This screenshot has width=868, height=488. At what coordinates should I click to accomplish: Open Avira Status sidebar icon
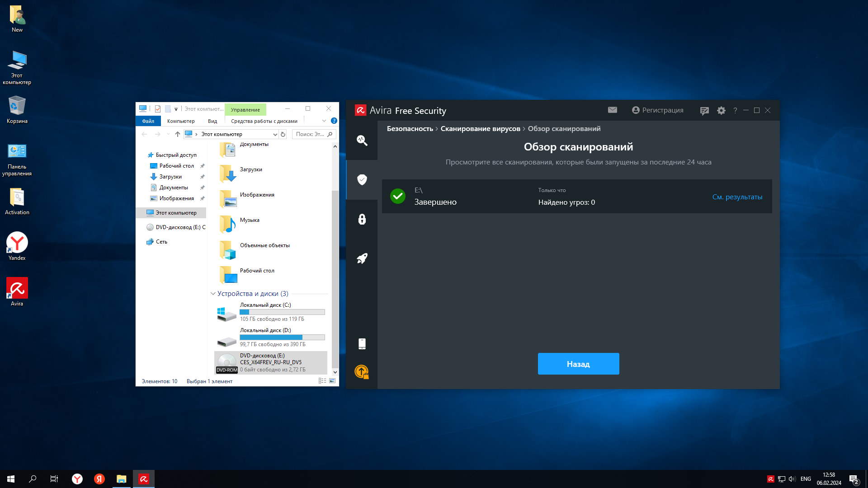(x=362, y=140)
